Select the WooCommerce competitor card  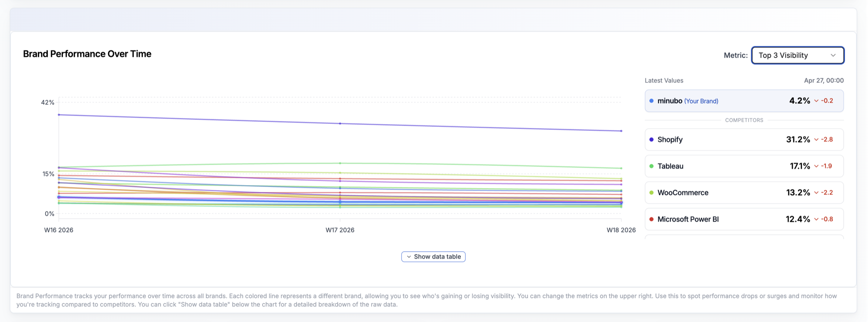point(744,193)
